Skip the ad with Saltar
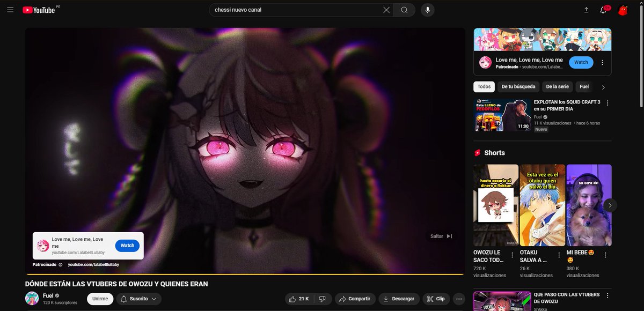 pyautogui.click(x=442, y=236)
